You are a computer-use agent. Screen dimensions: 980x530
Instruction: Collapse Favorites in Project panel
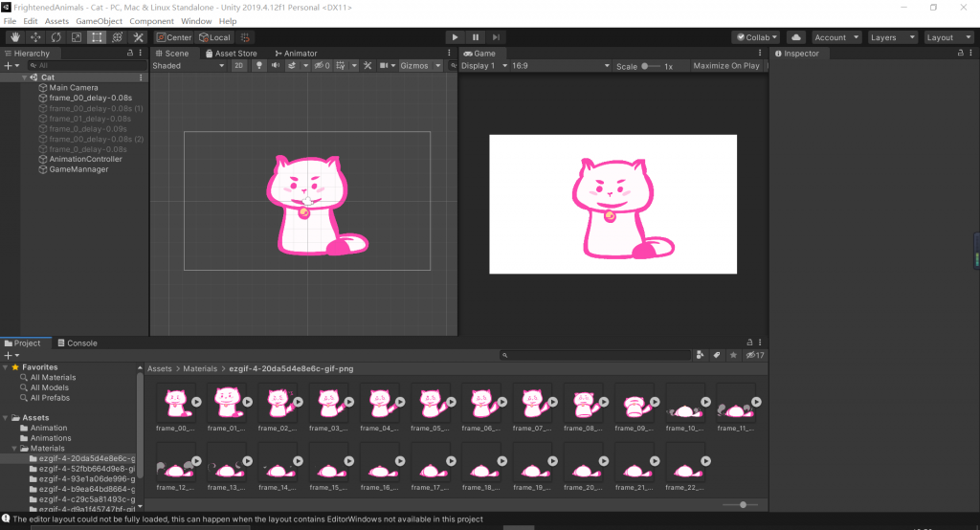[5, 367]
